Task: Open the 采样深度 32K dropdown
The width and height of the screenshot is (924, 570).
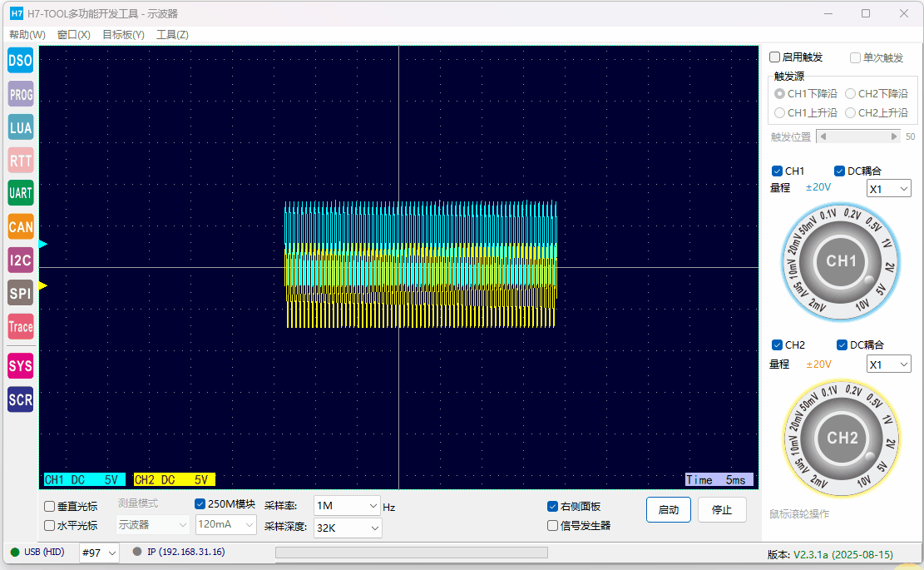Action: (348, 528)
